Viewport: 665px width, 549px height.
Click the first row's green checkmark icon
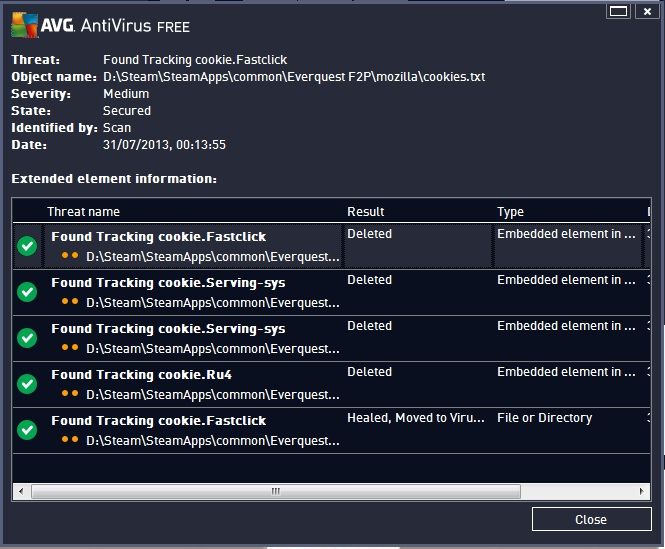tap(27, 246)
